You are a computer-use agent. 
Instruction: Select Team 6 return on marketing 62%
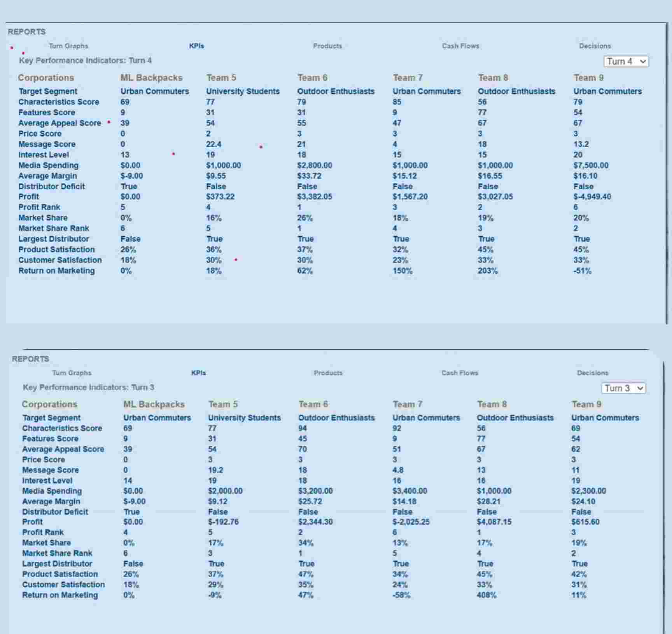coord(304,271)
